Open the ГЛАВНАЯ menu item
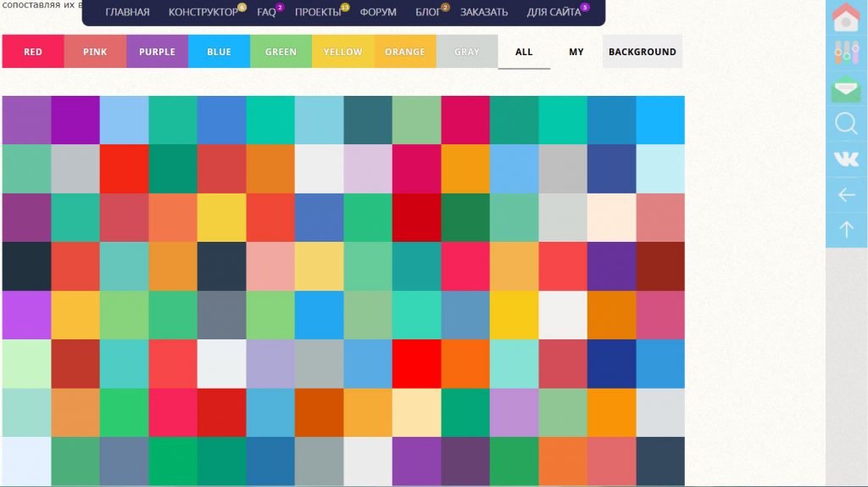This screenshot has height=487, width=868. [x=127, y=12]
